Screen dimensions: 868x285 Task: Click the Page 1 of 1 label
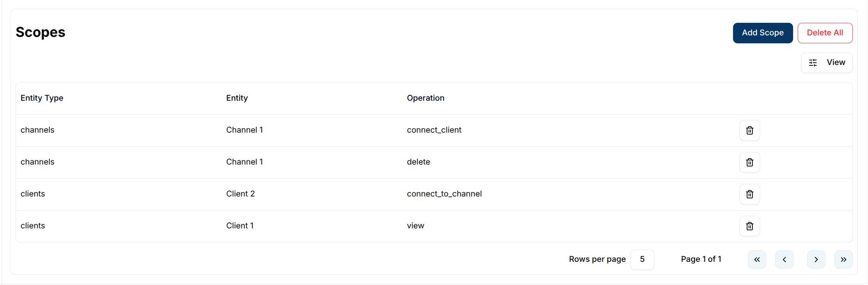point(701,259)
